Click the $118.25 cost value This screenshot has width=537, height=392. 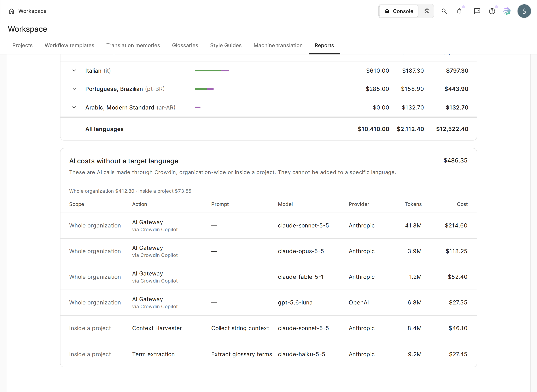click(456, 251)
